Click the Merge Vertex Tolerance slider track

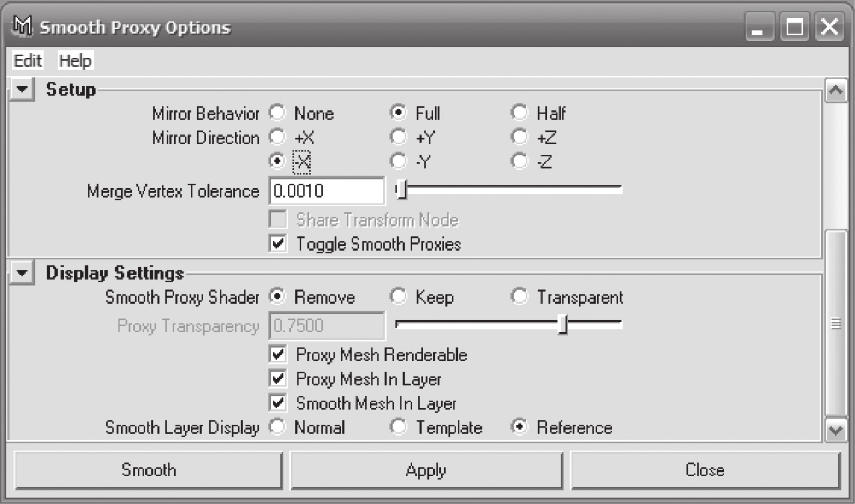(x=509, y=189)
